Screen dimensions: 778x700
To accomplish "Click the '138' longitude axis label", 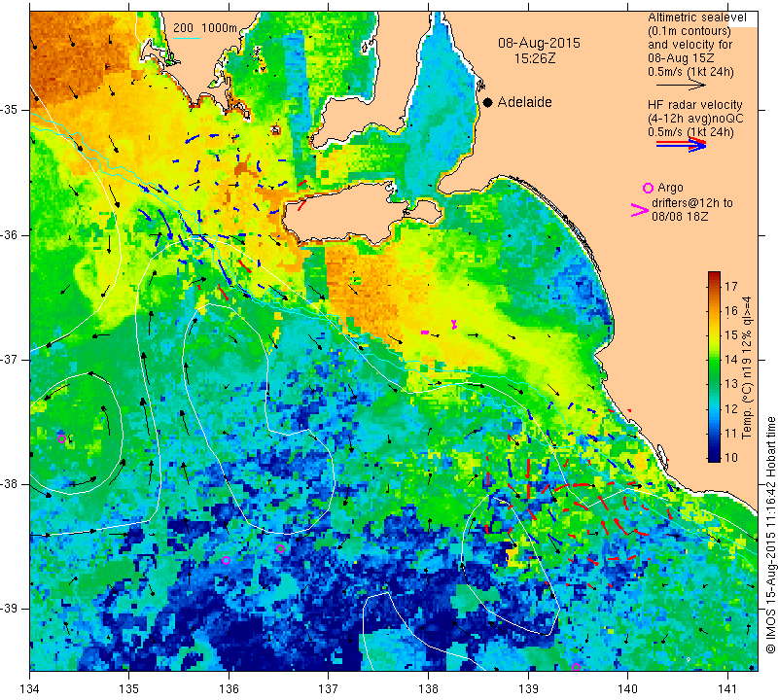I will [428, 688].
